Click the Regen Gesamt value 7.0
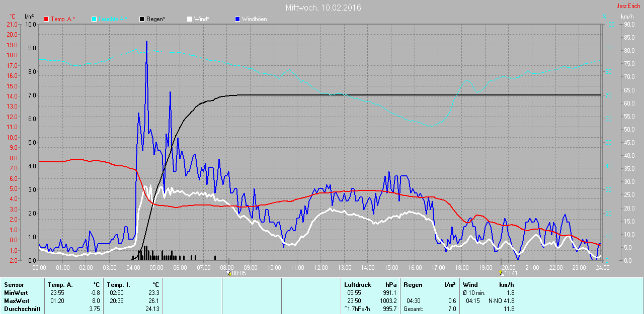The height and width of the screenshot is (314, 644). (451, 309)
